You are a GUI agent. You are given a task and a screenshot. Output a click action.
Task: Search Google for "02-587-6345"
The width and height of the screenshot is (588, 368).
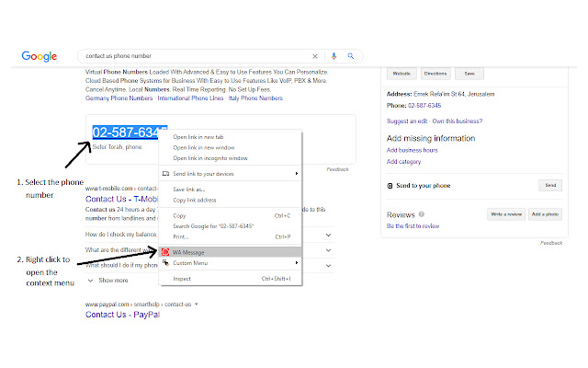[x=213, y=226]
